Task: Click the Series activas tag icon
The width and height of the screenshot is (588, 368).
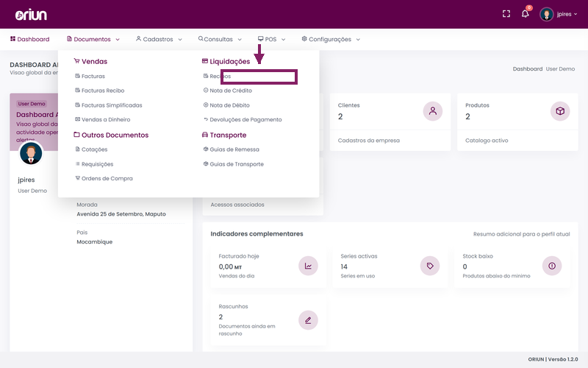Action: 430,266
